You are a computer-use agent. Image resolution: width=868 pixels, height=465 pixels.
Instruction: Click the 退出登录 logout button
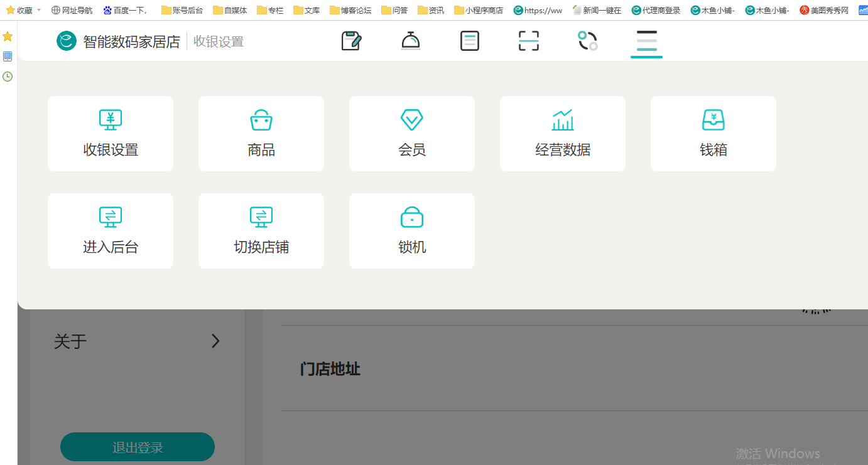pos(138,447)
